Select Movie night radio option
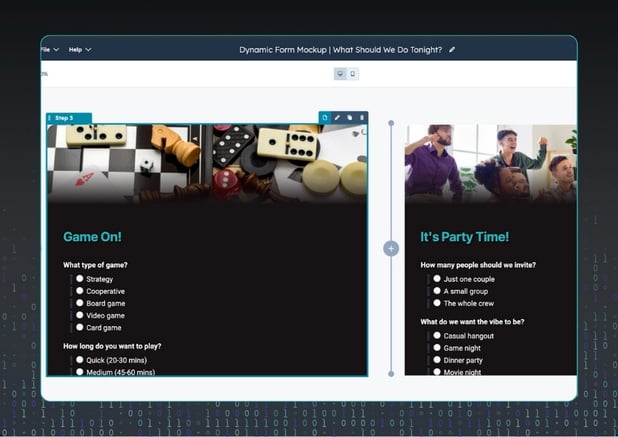The width and height of the screenshot is (618, 437). coord(437,372)
